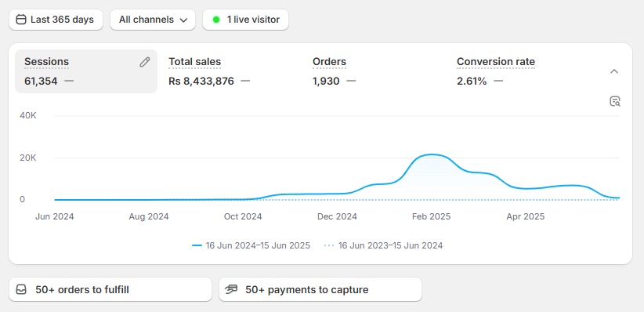Toggle the 16 Jun 2023–15 Jun 2024 legend series
Screen dimensions: 644x312
(383, 246)
